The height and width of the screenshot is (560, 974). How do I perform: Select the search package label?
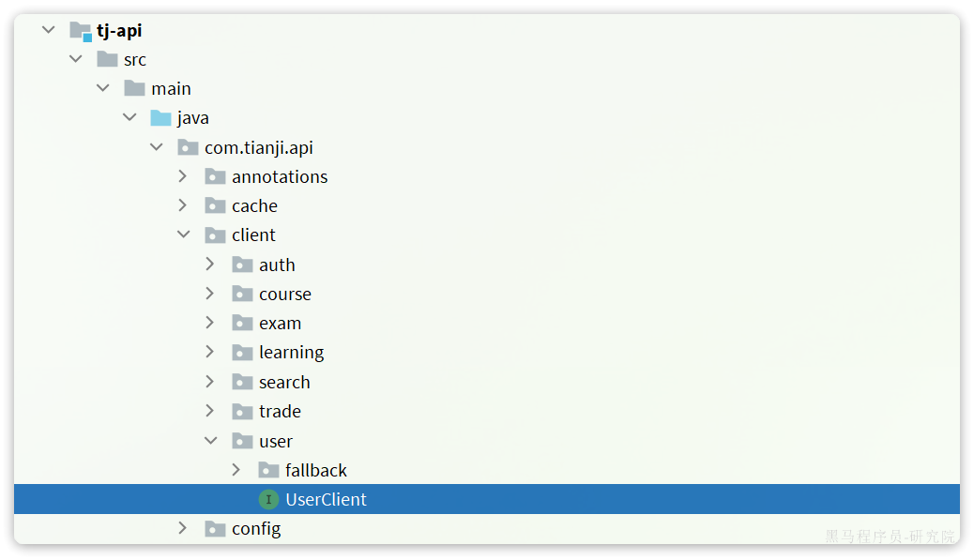click(284, 383)
